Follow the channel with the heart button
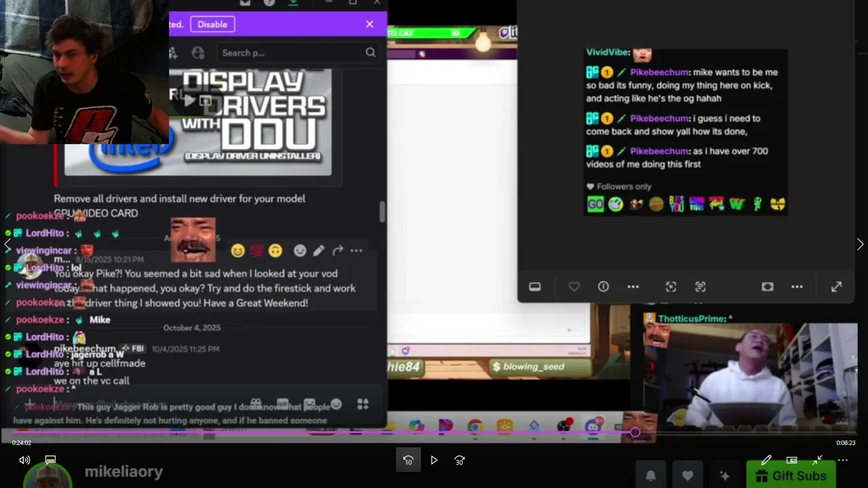The width and height of the screenshot is (868, 488). coord(688,476)
